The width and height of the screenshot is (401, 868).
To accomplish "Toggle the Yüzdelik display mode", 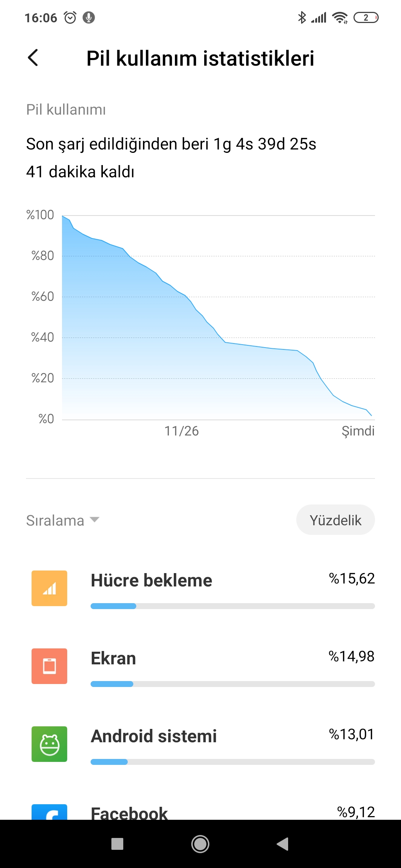I will (336, 520).
